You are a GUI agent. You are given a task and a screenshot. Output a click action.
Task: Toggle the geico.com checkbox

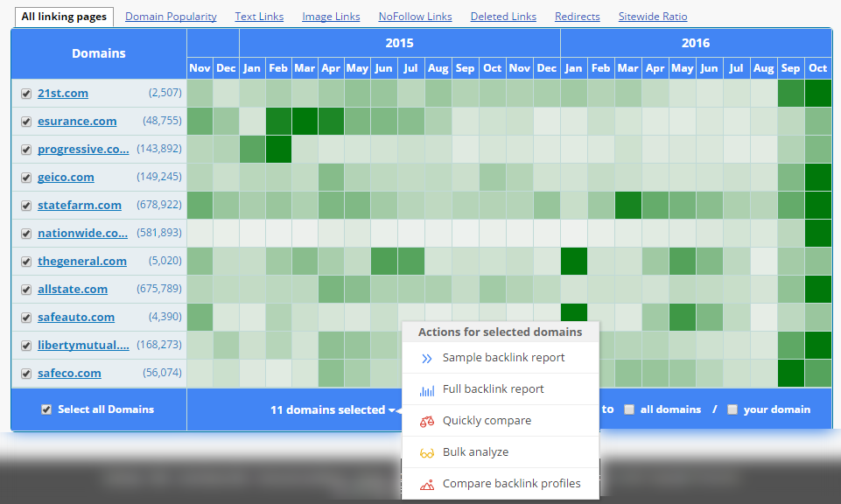[25, 178]
